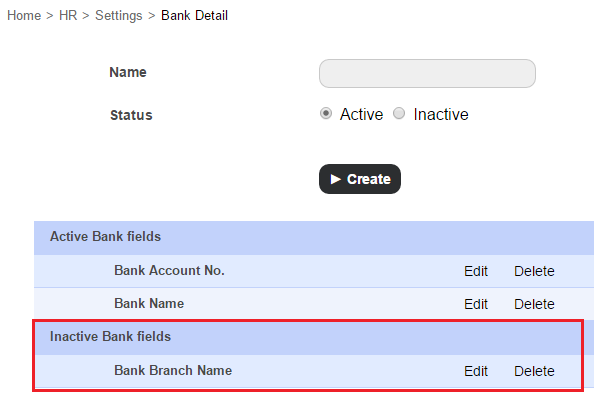Click the Inactive Bank fields header
The height and width of the screenshot is (397, 602).
(x=308, y=337)
